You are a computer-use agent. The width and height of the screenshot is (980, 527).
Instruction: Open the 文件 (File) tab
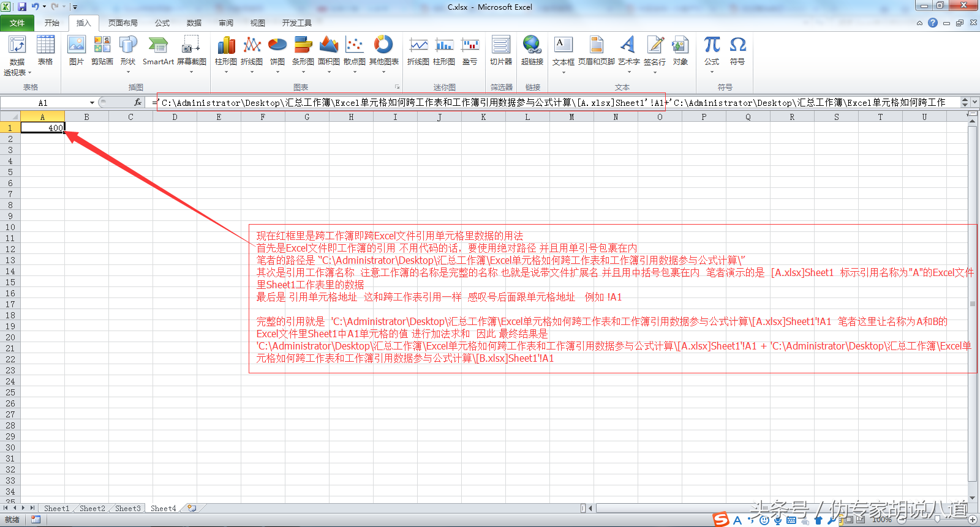(17, 23)
